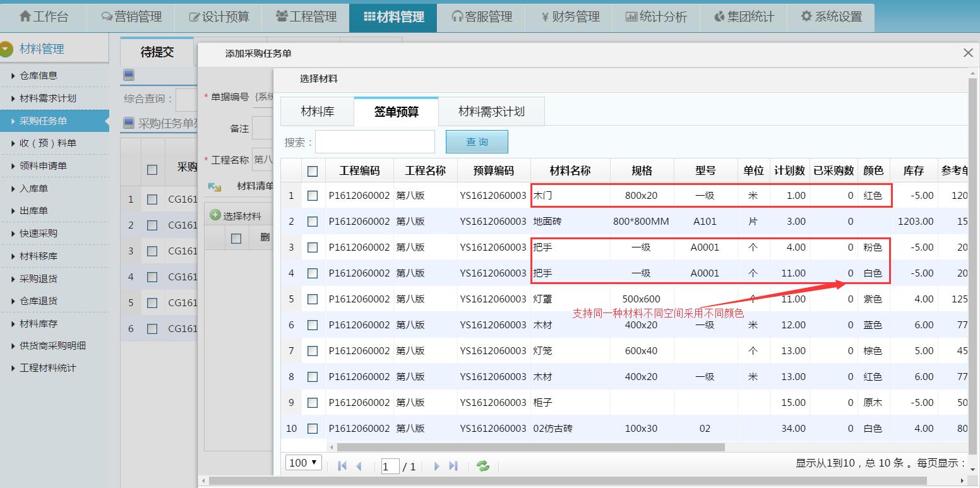Click the 材料清单 icon in the form
The width and height of the screenshot is (980, 488).
coord(215,186)
